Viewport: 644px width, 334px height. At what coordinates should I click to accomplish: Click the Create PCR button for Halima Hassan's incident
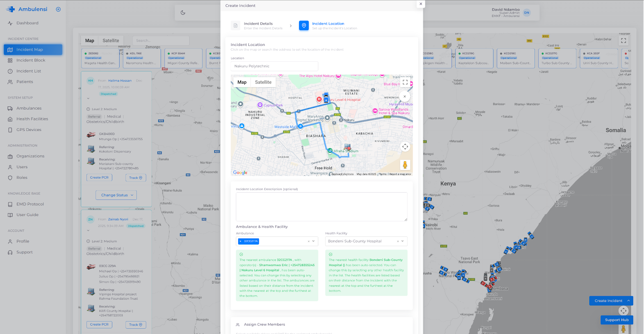[99, 178]
